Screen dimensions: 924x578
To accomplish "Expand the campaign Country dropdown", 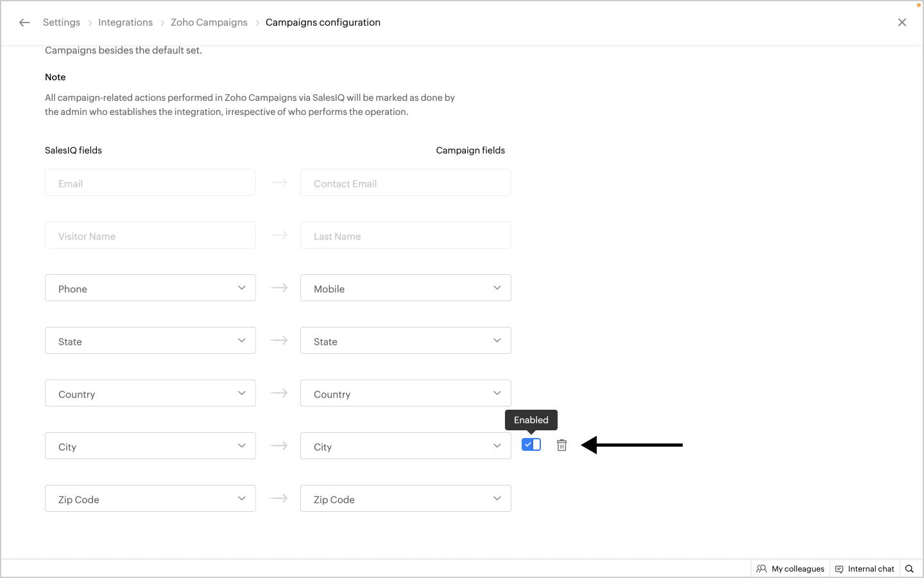I will click(x=406, y=394).
